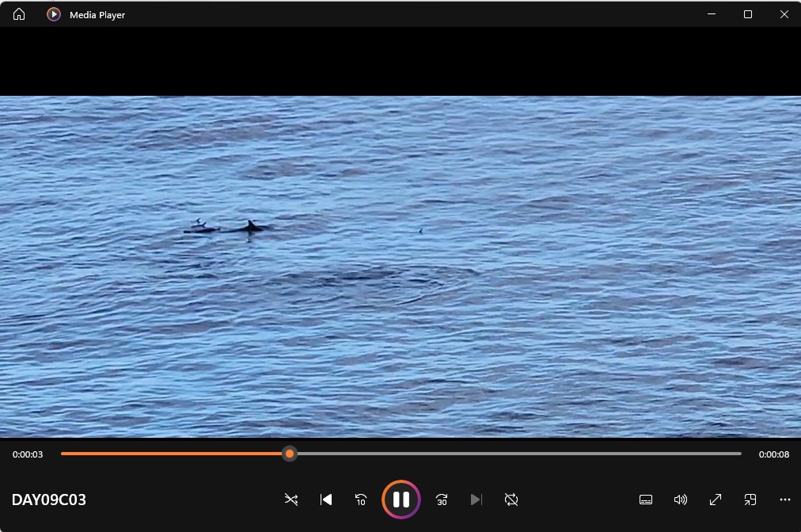The width and height of the screenshot is (801, 532).
Task: Toggle shuffle mode on
Action: pos(291,500)
